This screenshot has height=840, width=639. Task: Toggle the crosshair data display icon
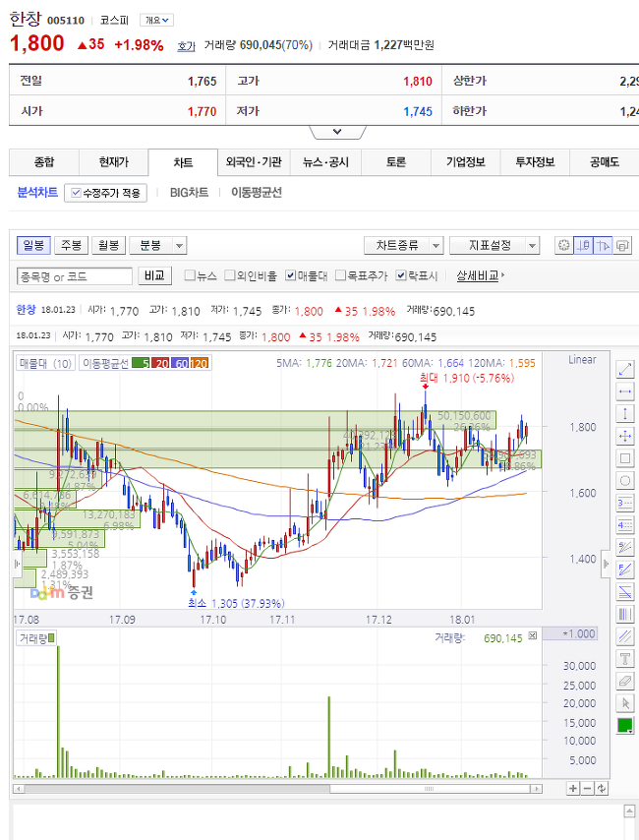point(583,245)
